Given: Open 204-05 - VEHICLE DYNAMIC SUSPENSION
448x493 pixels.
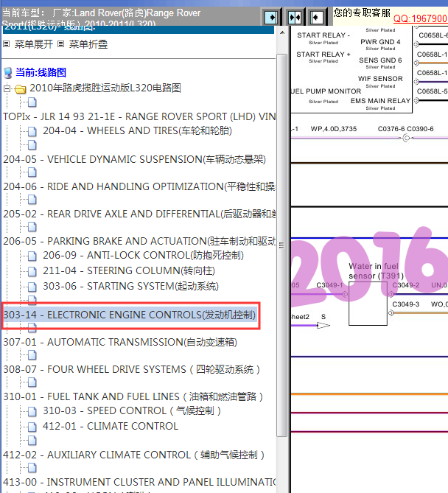Looking at the screenshot, I should coord(134,159).
